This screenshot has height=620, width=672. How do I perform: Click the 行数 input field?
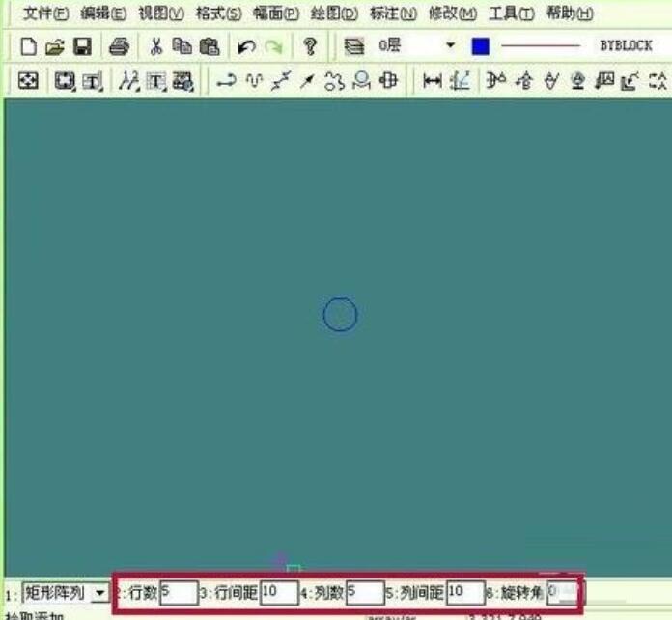click(x=179, y=591)
